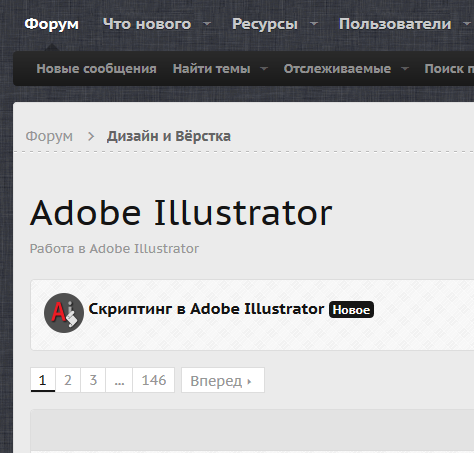This screenshot has height=453, width=474.
Task: Click the Форум breadcrumb link
Action: [49, 136]
